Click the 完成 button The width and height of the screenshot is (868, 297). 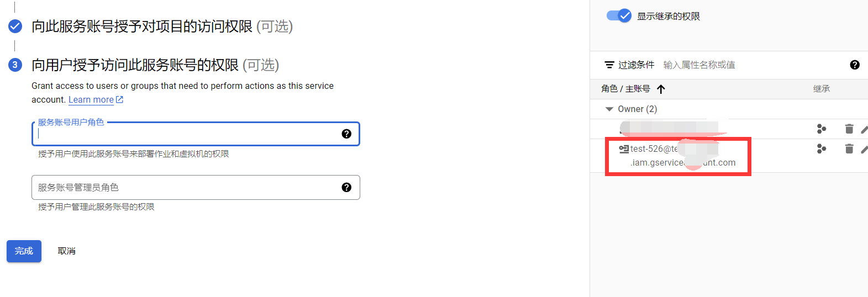point(24,251)
